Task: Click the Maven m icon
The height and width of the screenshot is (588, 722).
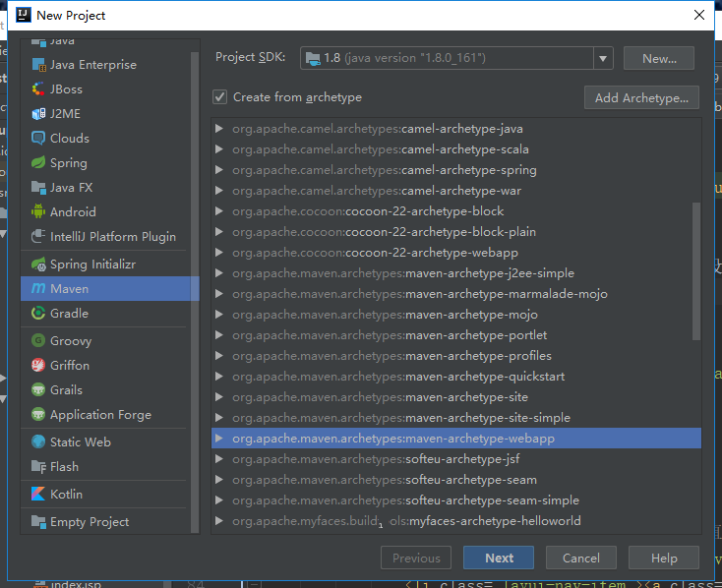Action: tap(38, 289)
